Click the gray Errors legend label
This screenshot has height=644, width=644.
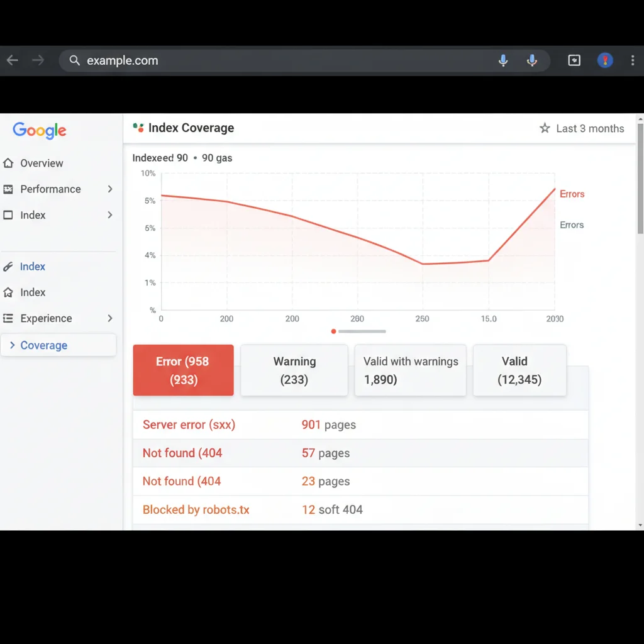point(572,225)
